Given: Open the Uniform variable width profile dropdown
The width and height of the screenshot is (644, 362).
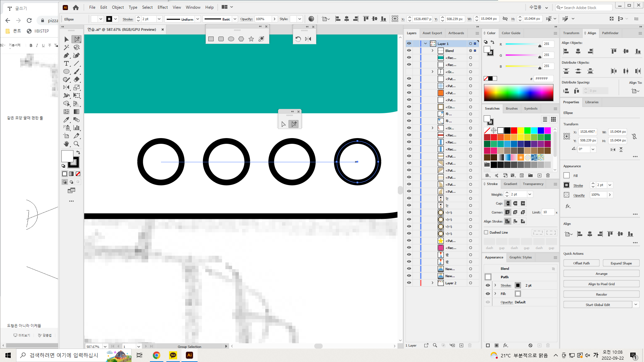Looking at the screenshot, I should [198, 19].
